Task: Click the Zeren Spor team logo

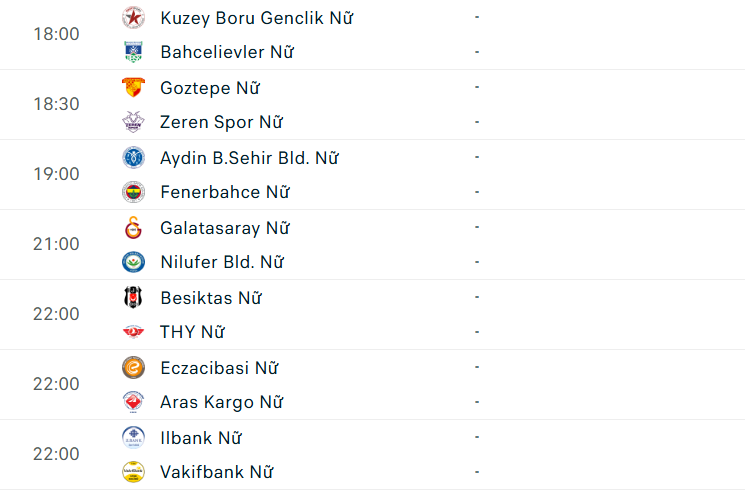Action: click(x=133, y=122)
